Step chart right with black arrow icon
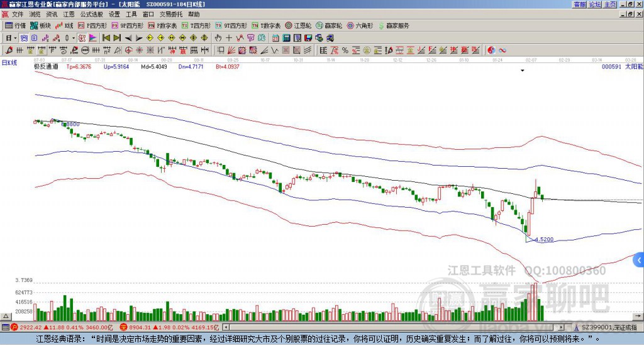 pos(139,38)
